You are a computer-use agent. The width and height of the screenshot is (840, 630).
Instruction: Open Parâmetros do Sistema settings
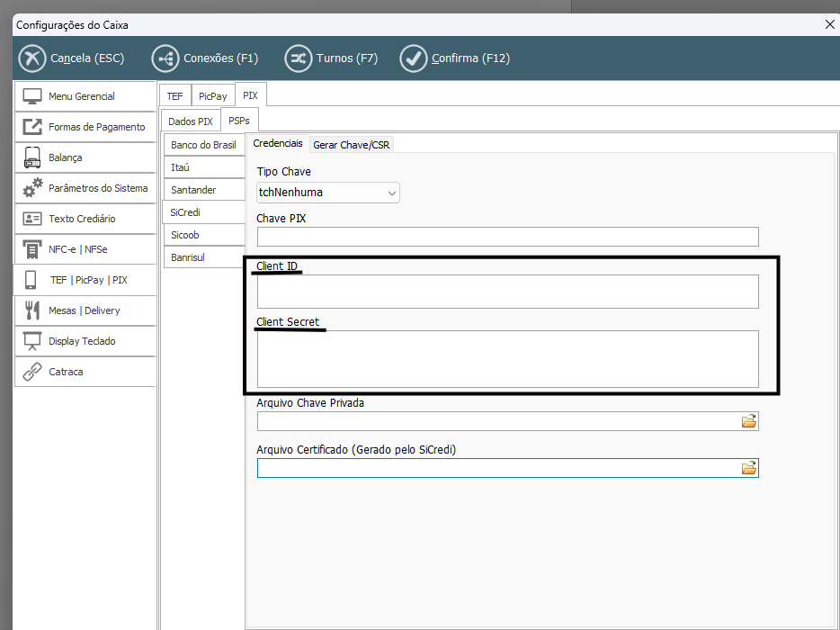click(x=85, y=188)
